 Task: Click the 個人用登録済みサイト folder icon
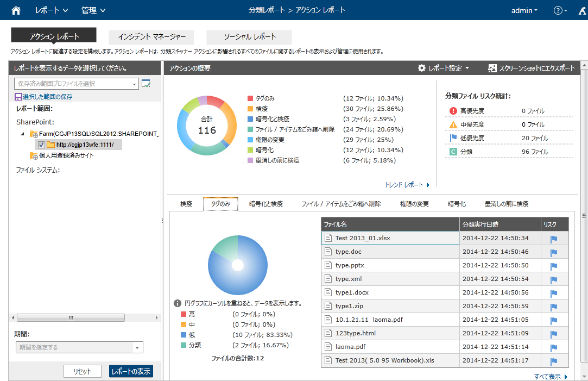[x=34, y=155]
